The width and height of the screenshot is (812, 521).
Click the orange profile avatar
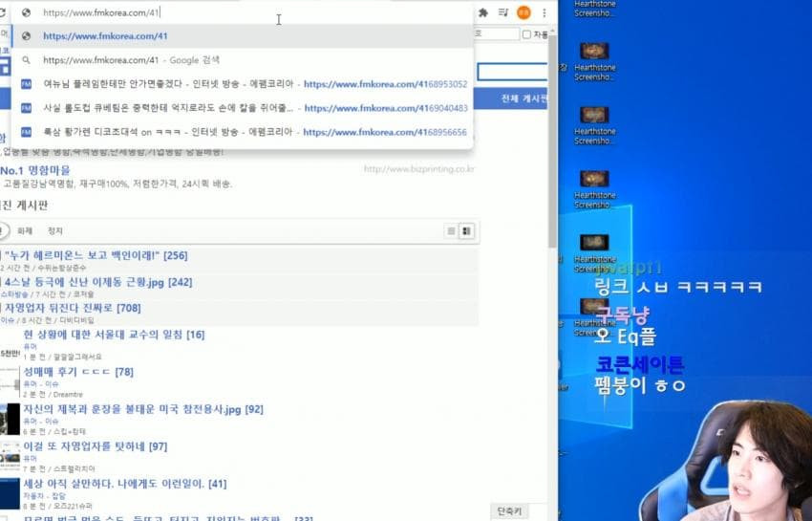524,13
